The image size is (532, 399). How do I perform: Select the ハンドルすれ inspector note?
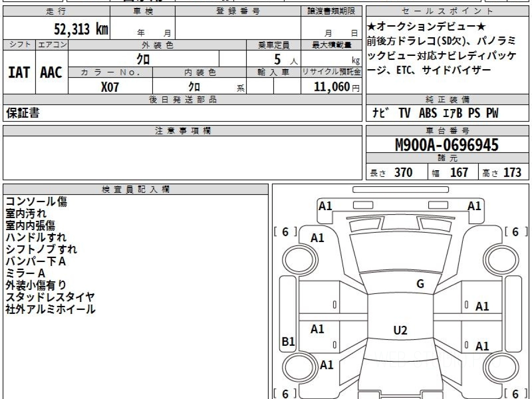(36, 238)
